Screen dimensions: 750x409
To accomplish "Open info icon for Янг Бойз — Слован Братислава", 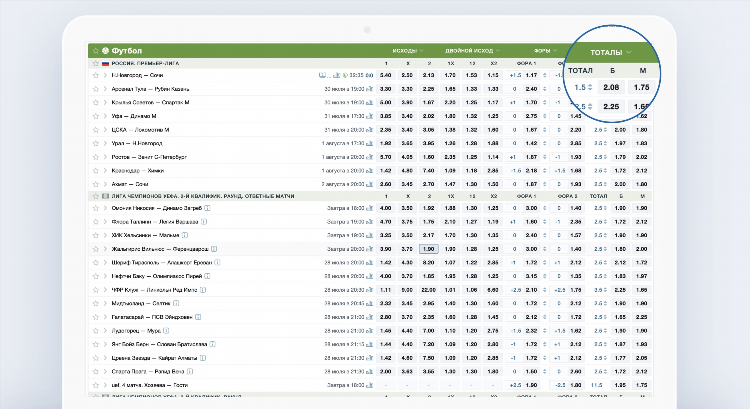I will click(x=212, y=344).
